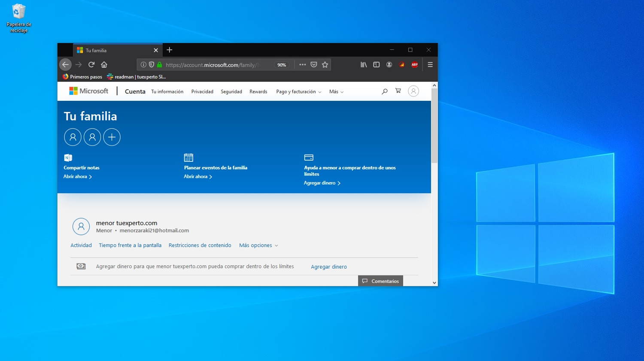Toggle the Firefox sidebar view icon
Screen dimensions: 644x361
(x=376, y=65)
